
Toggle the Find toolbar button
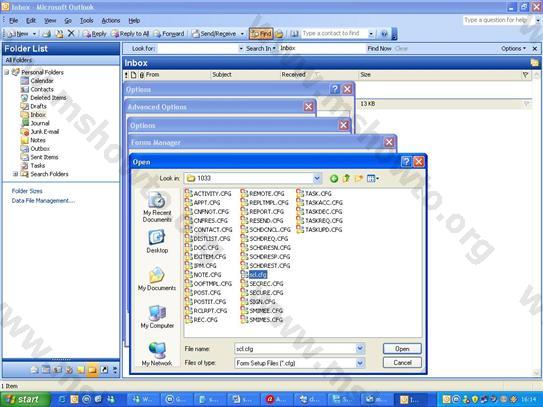(261, 34)
